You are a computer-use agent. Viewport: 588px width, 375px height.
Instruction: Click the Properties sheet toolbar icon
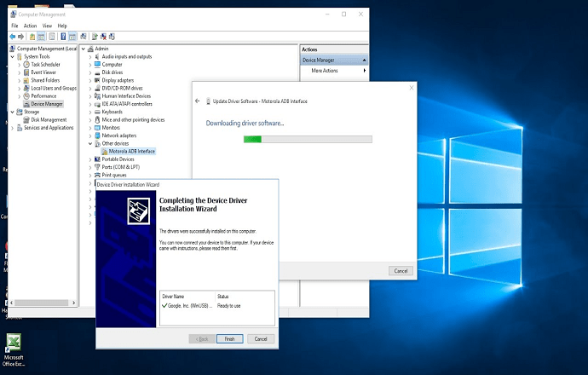[52, 37]
